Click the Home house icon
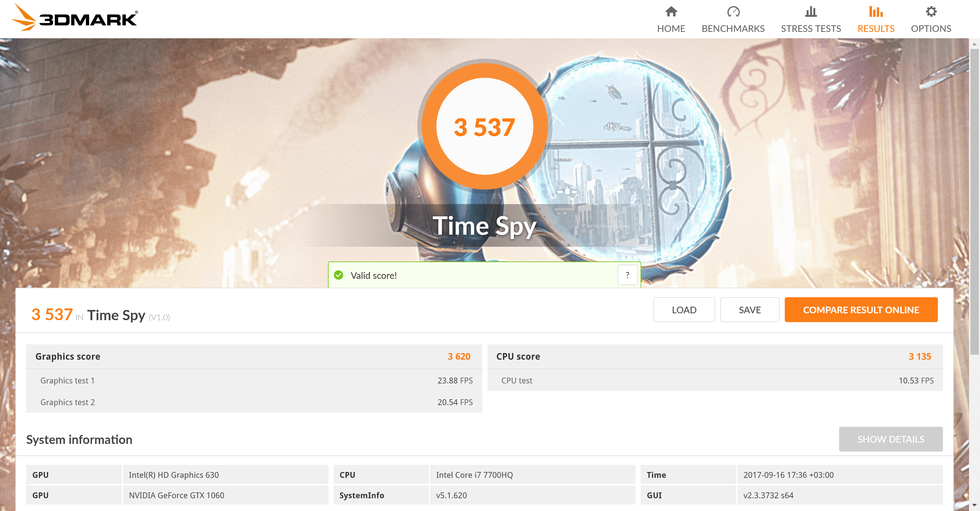The image size is (980, 511). (671, 12)
